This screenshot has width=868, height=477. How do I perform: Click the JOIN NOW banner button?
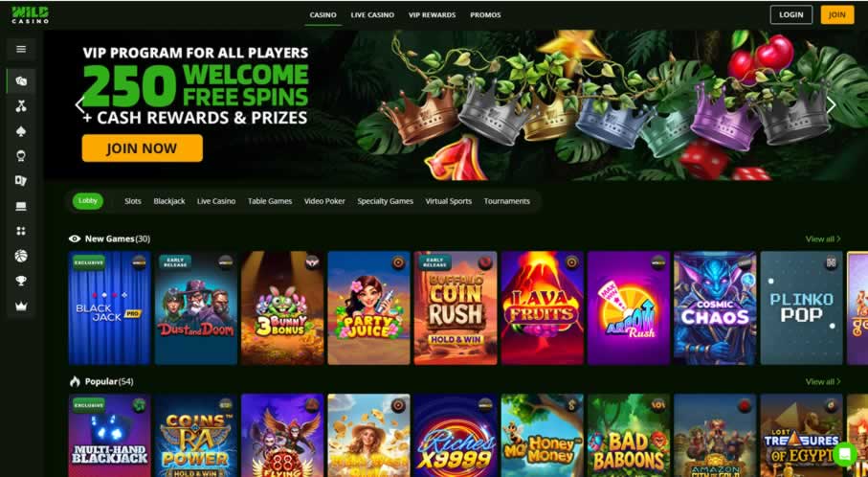(143, 148)
